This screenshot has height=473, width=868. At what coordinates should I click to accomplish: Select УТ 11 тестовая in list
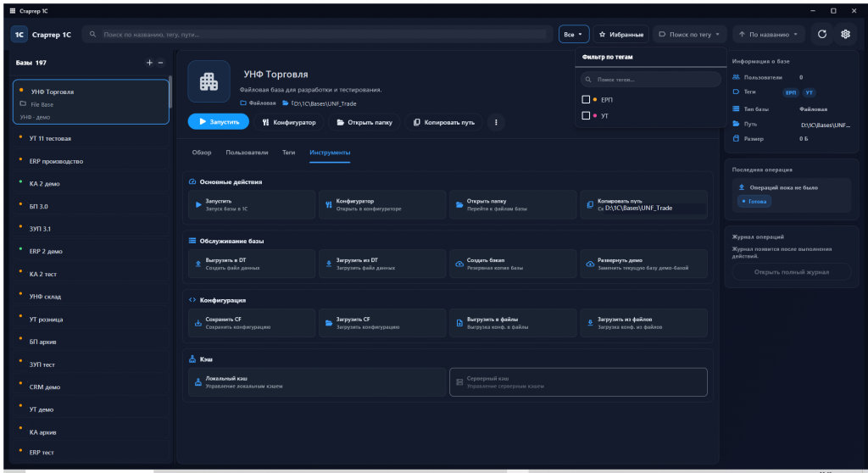click(92, 138)
